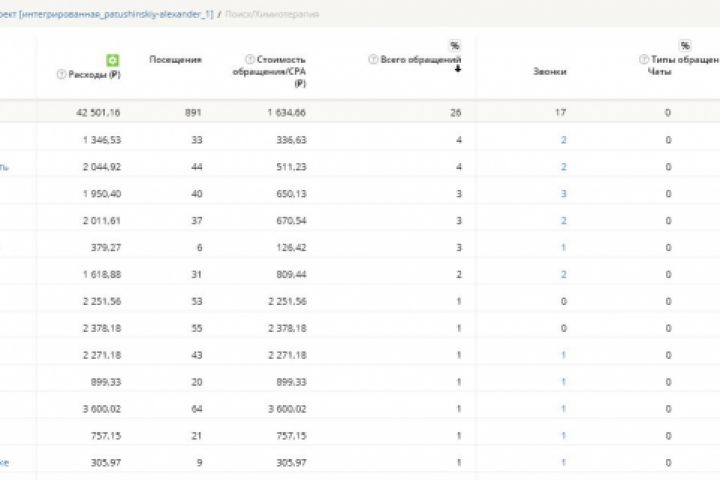The height and width of the screenshot is (480, 720).
Task: Click the descending sort arrow under Всего обращений
Action: click(457, 69)
